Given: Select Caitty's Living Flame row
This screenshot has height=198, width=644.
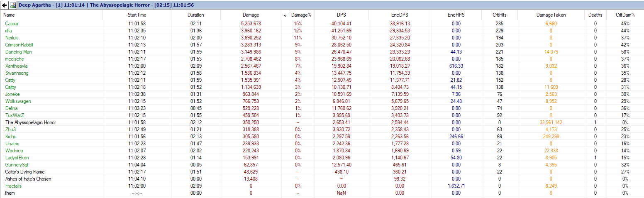Looking at the screenshot, I should tap(322, 172).
